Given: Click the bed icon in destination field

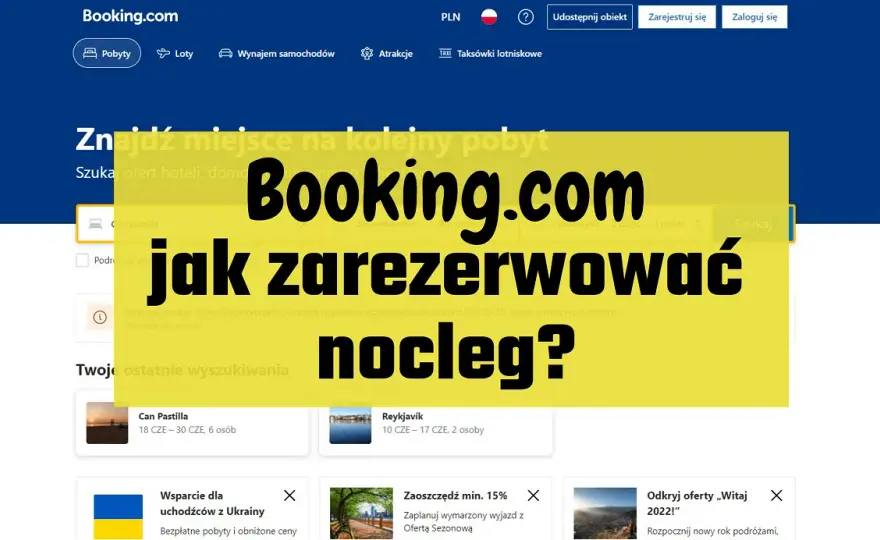Looking at the screenshot, I should coord(95,224).
